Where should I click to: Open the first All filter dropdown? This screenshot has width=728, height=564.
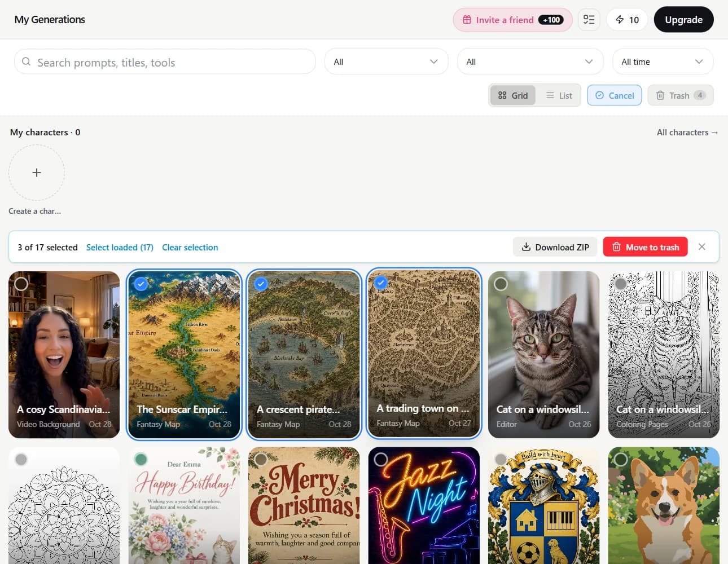[386, 61]
